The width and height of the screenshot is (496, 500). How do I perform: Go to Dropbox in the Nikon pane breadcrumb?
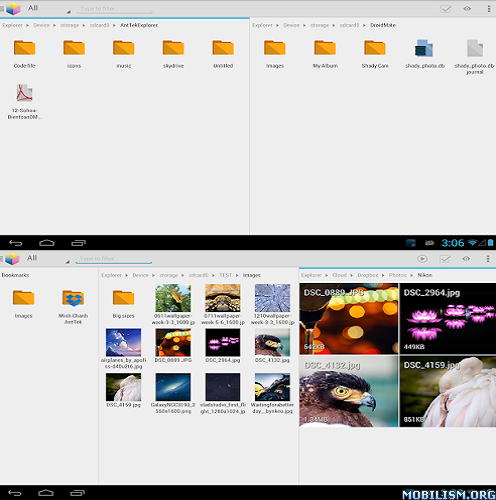368,275
